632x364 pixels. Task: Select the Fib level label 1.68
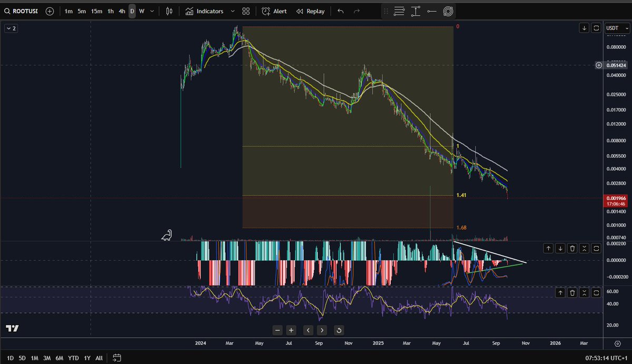coord(461,228)
